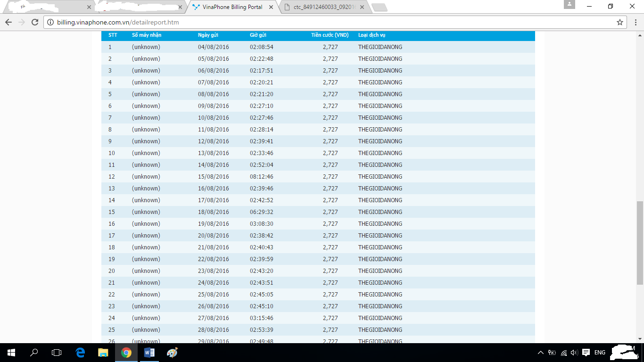Select date 06/08/2016 cell
This screenshot has width=644, height=362.
(x=214, y=71)
